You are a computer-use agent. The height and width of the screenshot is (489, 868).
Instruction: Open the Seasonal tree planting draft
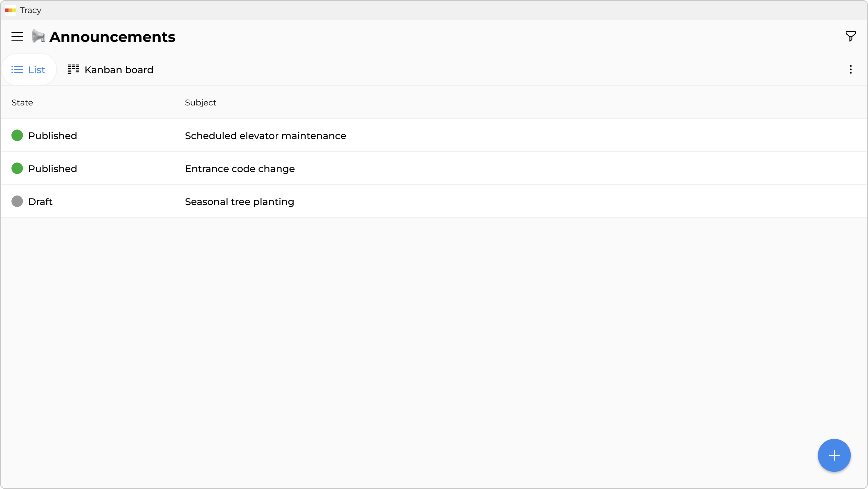(x=239, y=201)
